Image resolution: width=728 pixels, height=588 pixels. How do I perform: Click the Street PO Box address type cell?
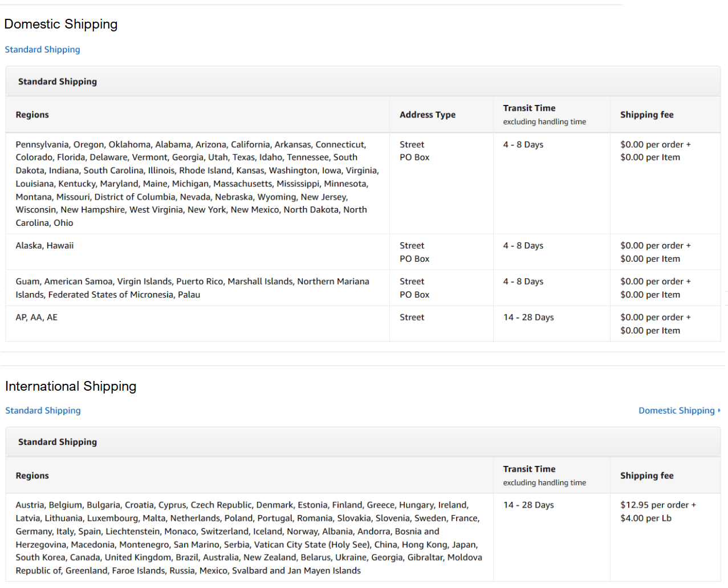pyautogui.click(x=412, y=151)
